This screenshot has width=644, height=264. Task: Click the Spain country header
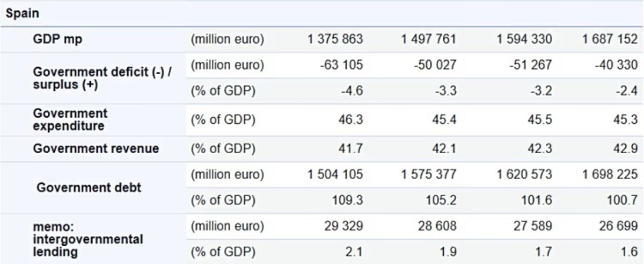pos(23,14)
